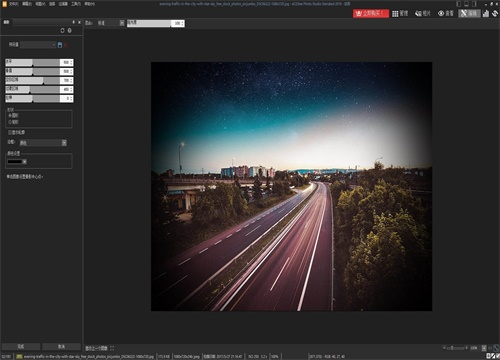This screenshot has height=360, width=500.
Task: Click the rightmost checkmark icon in status bar
Action: coord(497,356)
